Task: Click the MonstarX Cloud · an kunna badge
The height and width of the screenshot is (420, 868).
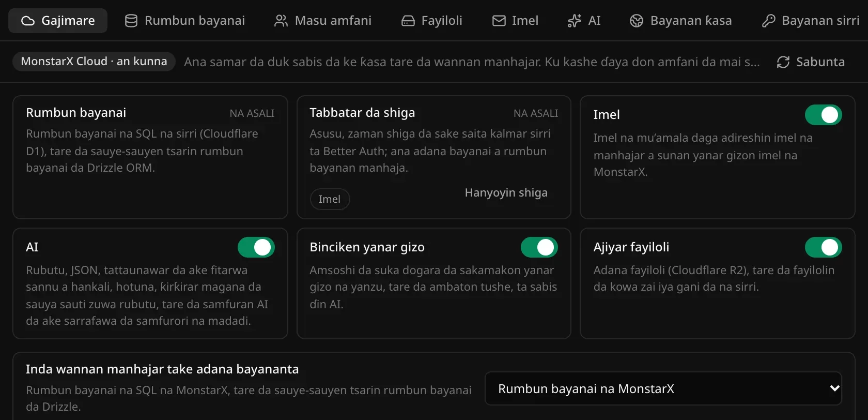Action: 94,62
